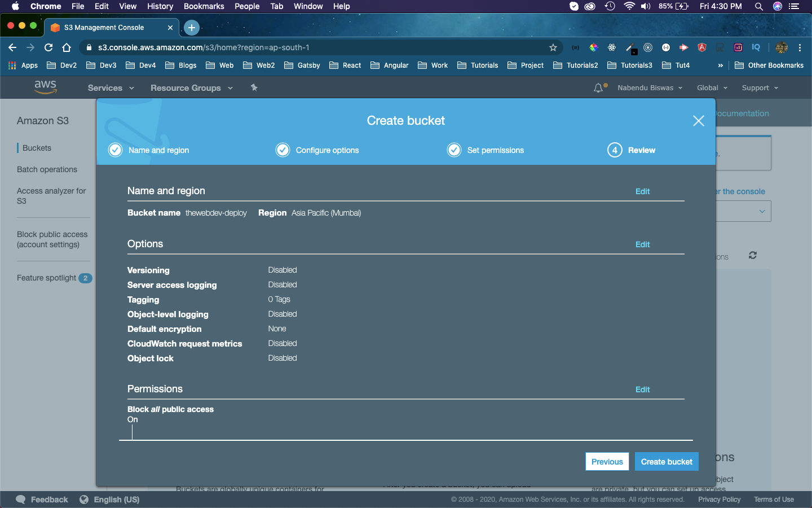The width and height of the screenshot is (812, 508).
Task: Close the Create bucket dialog
Action: [x=698, y=121]
